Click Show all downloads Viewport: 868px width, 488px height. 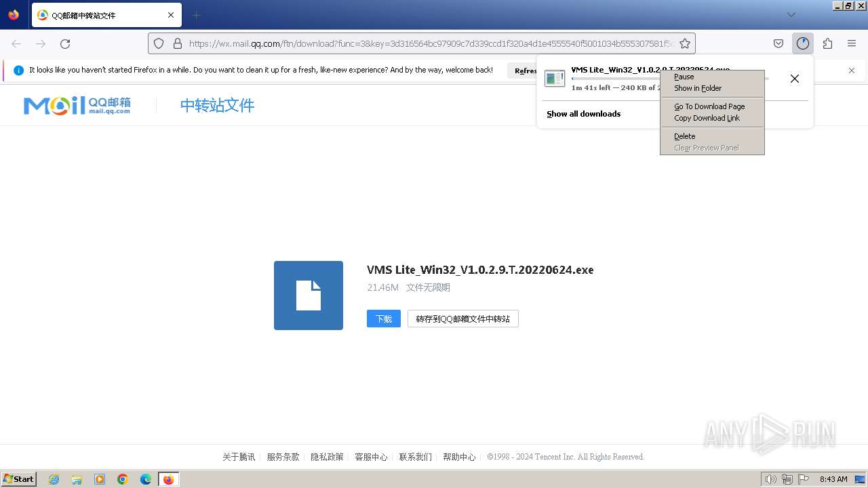click(x=584, y=114)
